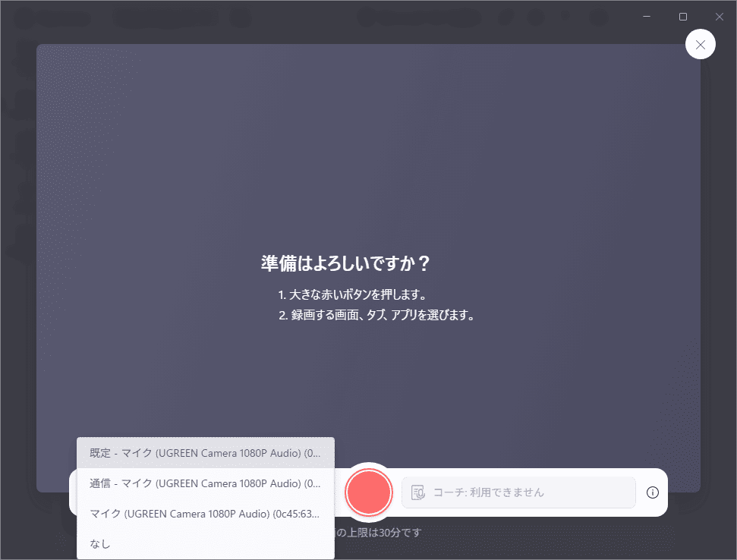Click the coach icon in the unavailable field

(x=418, y=492)
